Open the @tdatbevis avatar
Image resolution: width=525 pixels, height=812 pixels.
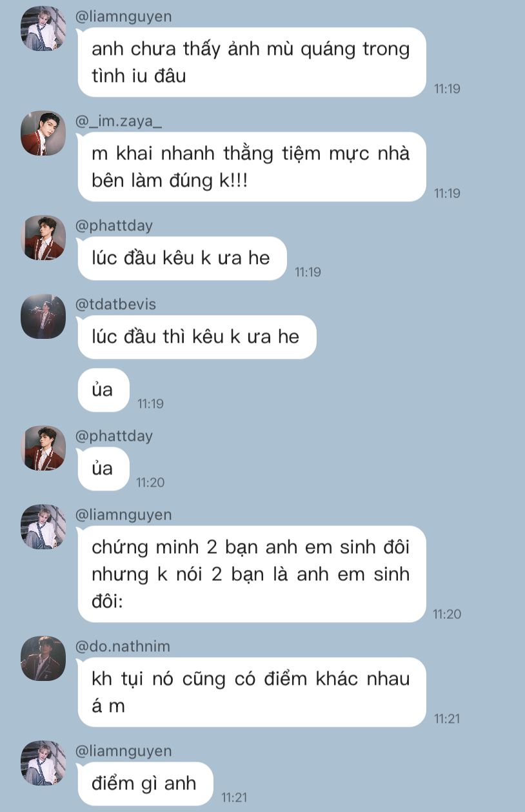tap(43, 316)
